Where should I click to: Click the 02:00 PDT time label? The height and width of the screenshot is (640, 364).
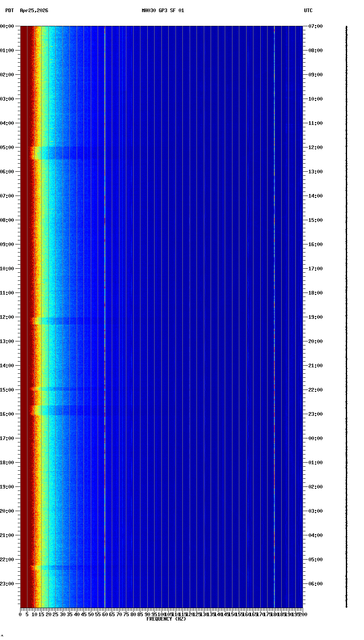coord(7,75)
